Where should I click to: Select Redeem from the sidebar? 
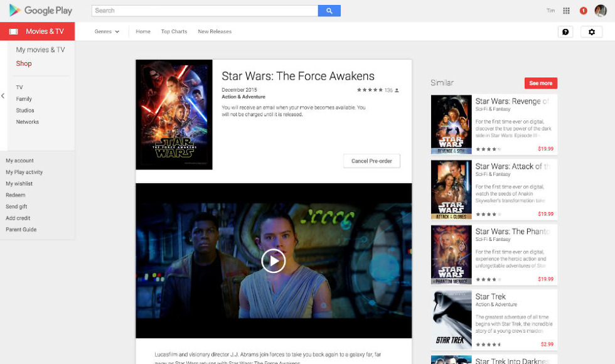tap(16, 195)
